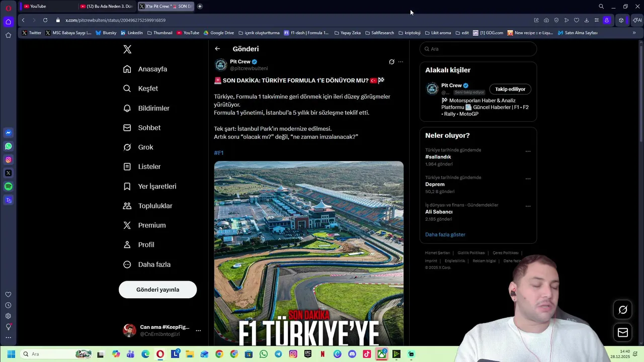Viewport: 644px width, 362px height.
Task: Open the Istanbul Park post image
Action: 308,253
